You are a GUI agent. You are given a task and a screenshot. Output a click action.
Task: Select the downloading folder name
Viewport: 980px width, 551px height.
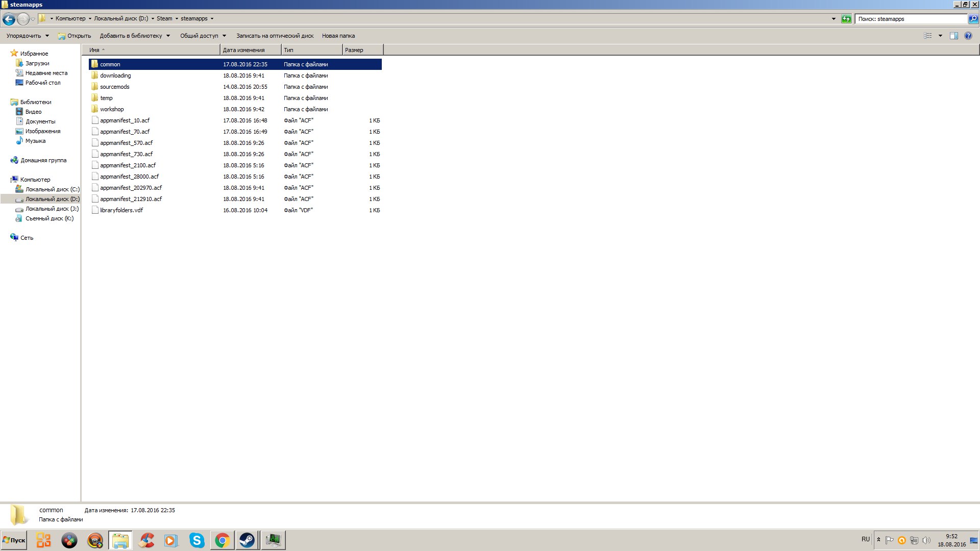pos(115,76)
